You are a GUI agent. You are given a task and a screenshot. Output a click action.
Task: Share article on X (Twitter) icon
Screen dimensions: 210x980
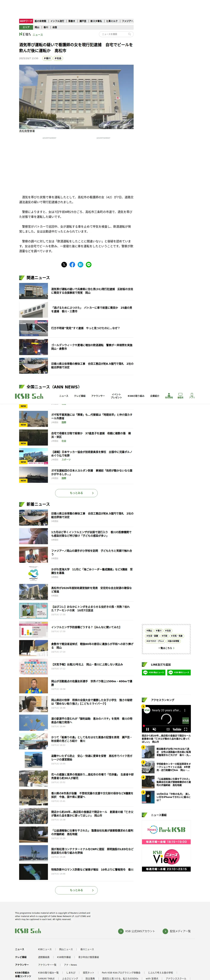[x=64, y=264]
